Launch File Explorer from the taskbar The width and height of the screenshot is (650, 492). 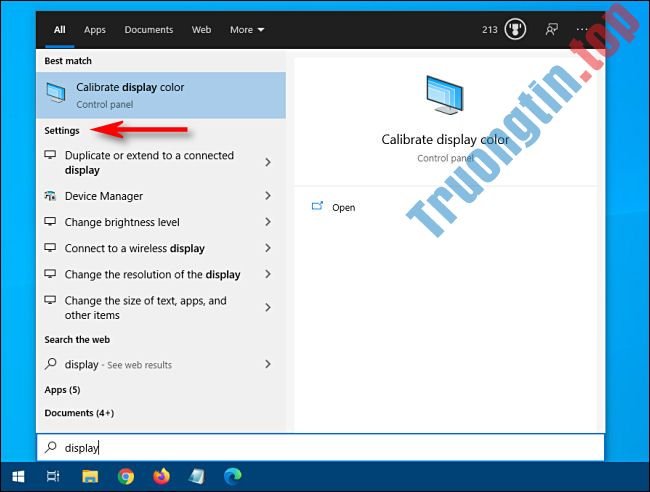click(90, 477)
